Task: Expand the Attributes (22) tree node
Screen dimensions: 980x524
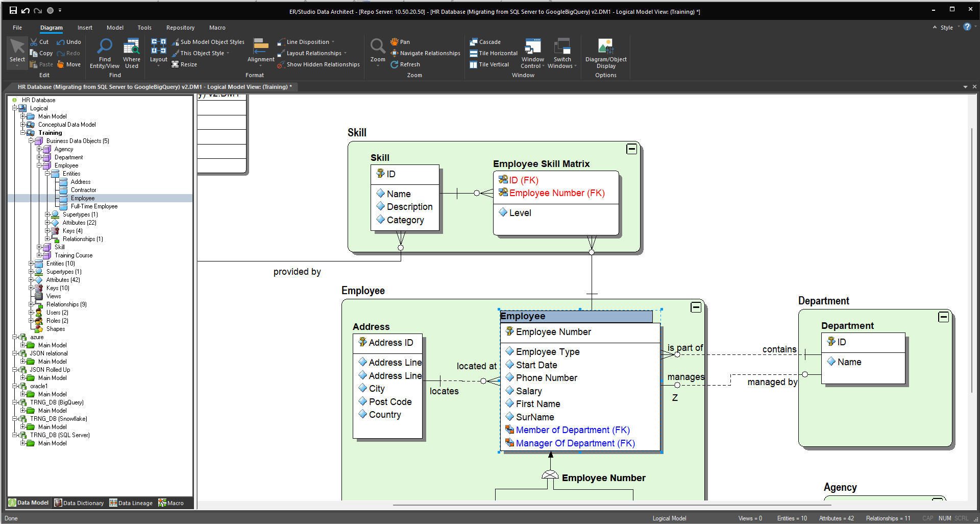Action: (x=47, y=223)
